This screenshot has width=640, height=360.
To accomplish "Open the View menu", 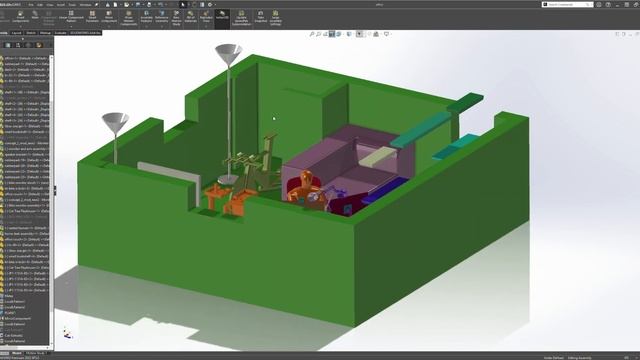I will click(50, 4).
